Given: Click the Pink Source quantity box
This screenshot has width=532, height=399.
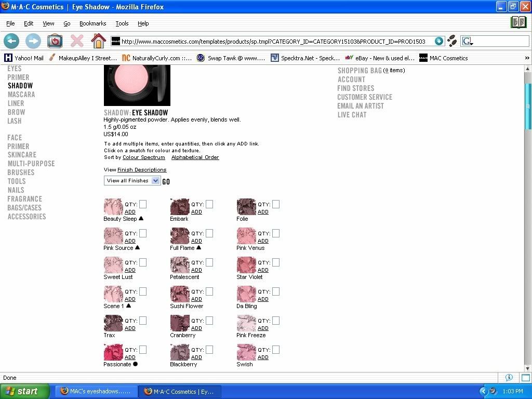Looking at the screenshot, I should (x=143, y=233).
